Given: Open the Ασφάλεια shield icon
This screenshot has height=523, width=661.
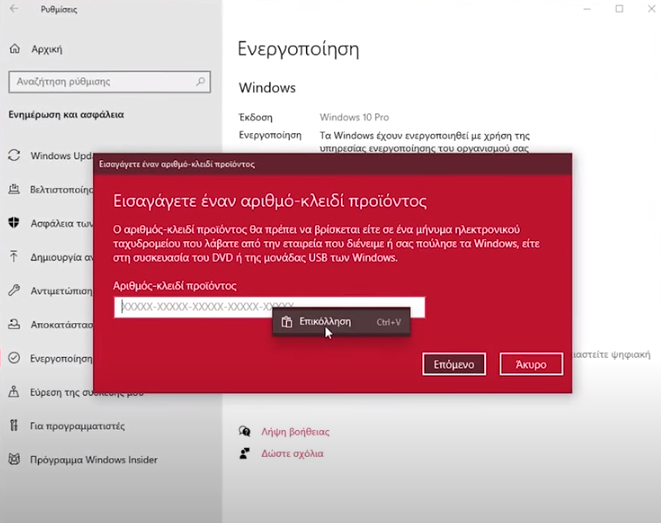Looking at the screenshot, I should (14, 223).
